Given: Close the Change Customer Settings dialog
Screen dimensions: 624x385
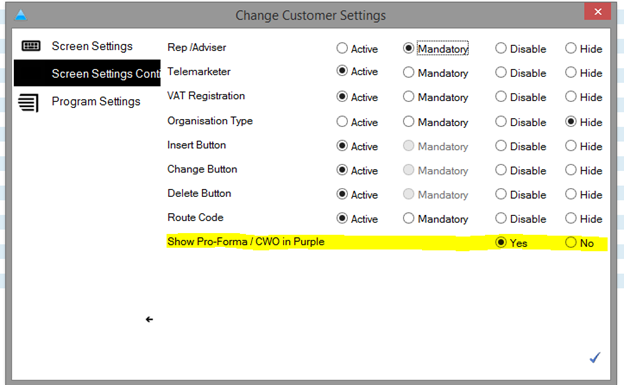Looking at the screenshot, I should [x=597, y=12].
